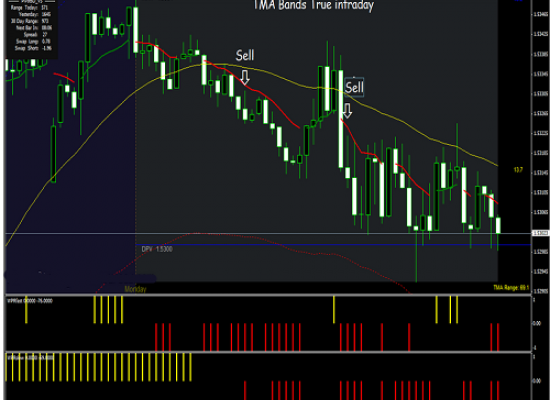Click the yellow 13.7 value label
The image size is (550, 400).
tap(518, 170)
